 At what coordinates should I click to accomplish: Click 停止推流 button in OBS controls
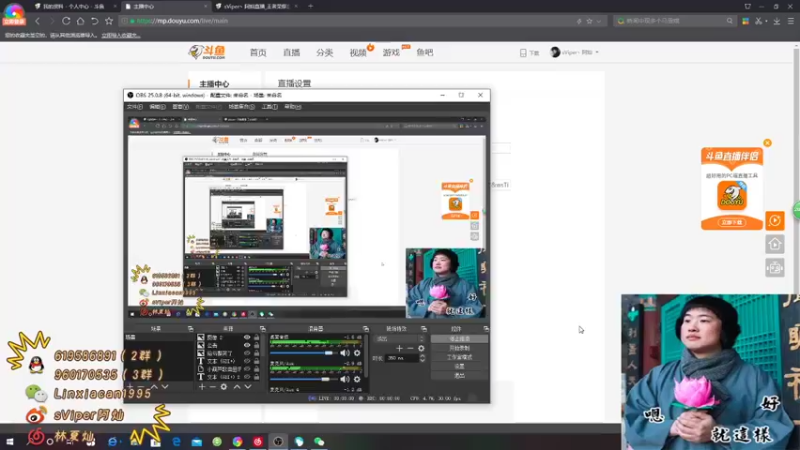[459, 339]
